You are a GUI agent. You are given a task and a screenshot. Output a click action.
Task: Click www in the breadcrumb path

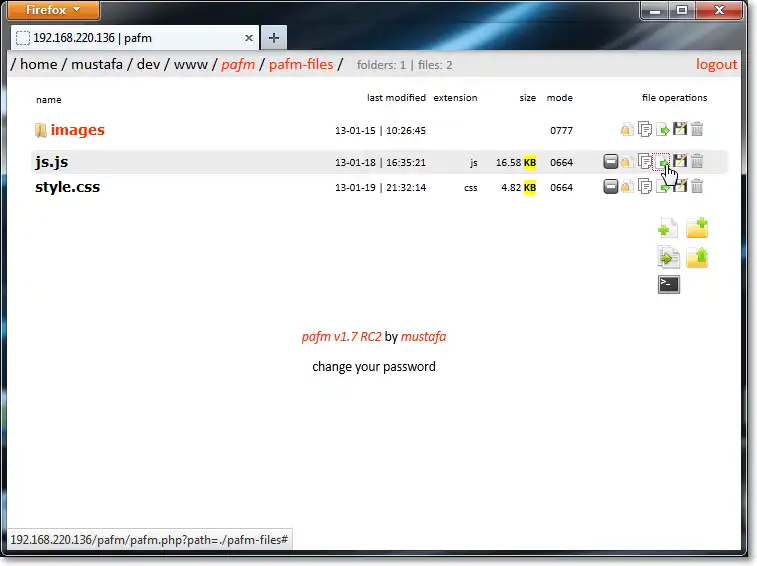click(191, 64)
